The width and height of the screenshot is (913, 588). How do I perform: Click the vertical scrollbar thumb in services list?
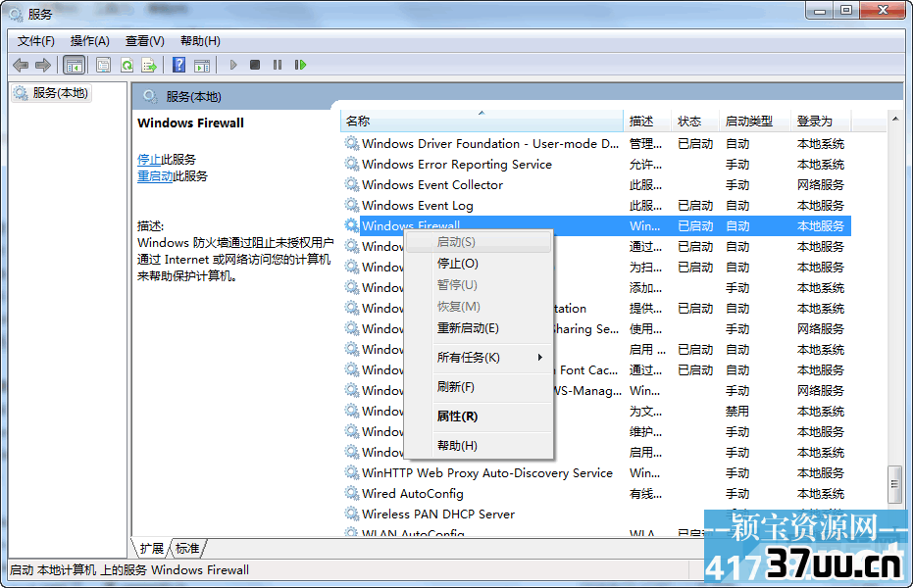895,484
